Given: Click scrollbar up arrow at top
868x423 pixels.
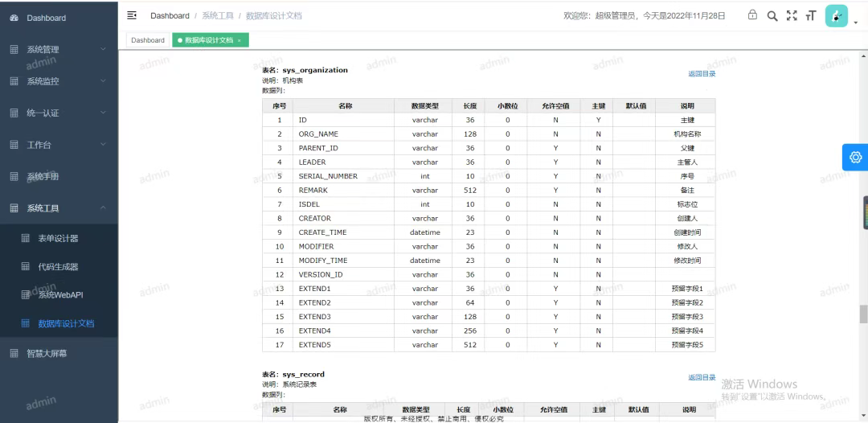Looking at the screenshot, I should click(x=863, y=55).
